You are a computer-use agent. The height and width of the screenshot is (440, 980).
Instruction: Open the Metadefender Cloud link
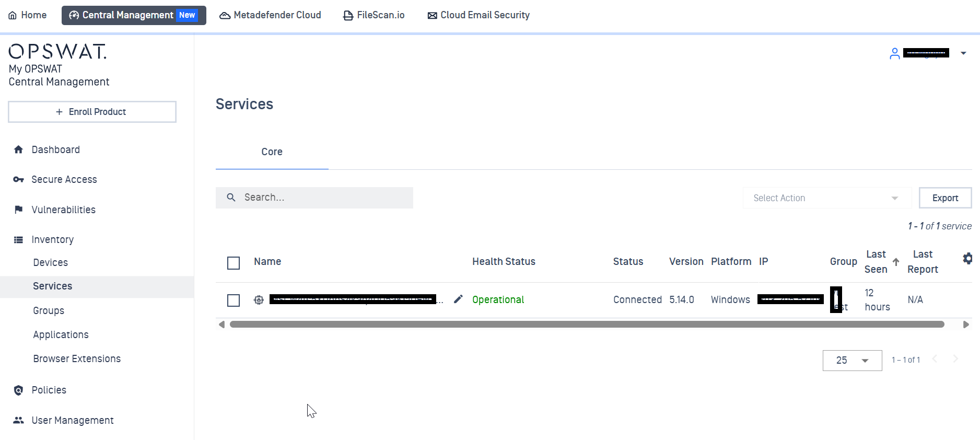(x=270, y=15)
